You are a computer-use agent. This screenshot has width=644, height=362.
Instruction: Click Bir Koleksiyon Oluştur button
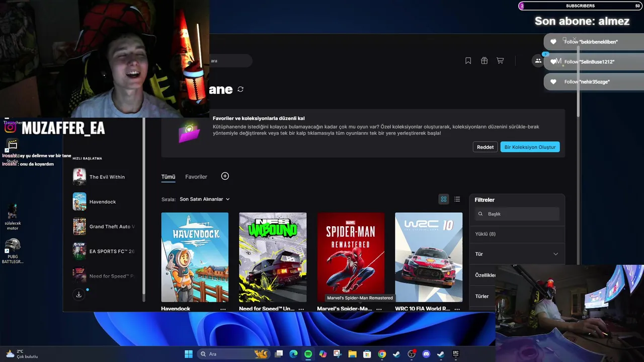click(x=530, y=147)
